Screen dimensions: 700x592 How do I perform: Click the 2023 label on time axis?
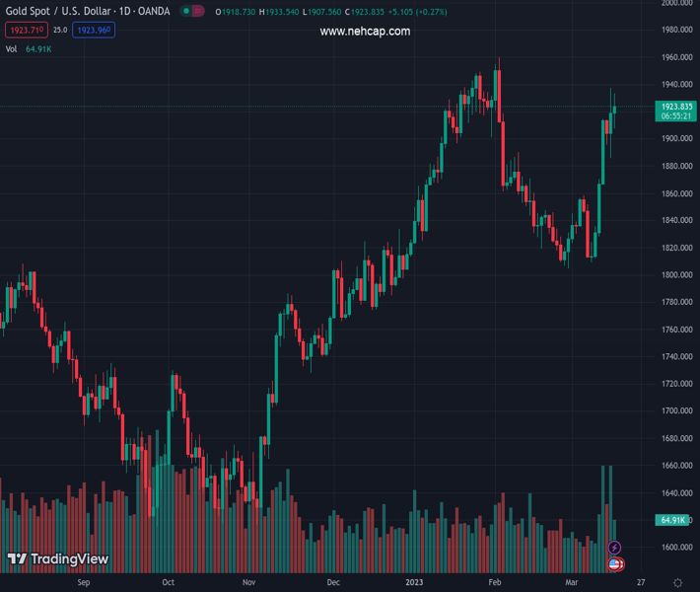[414, 583]
